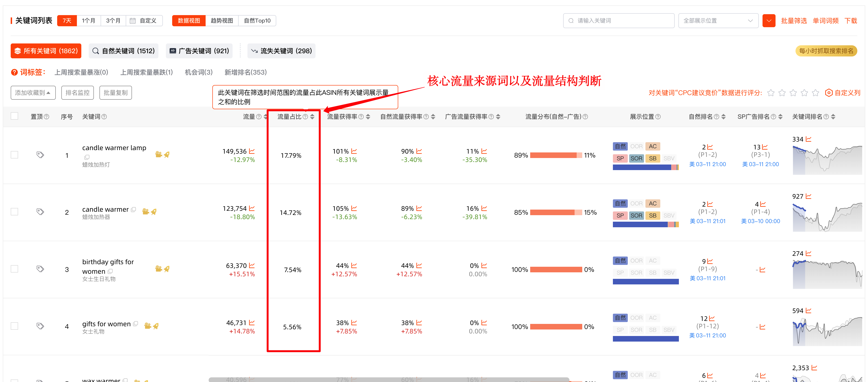Click the tag icon on the gifts for women row
Viewport: 868px width, 382px height.
coord(40,326)
